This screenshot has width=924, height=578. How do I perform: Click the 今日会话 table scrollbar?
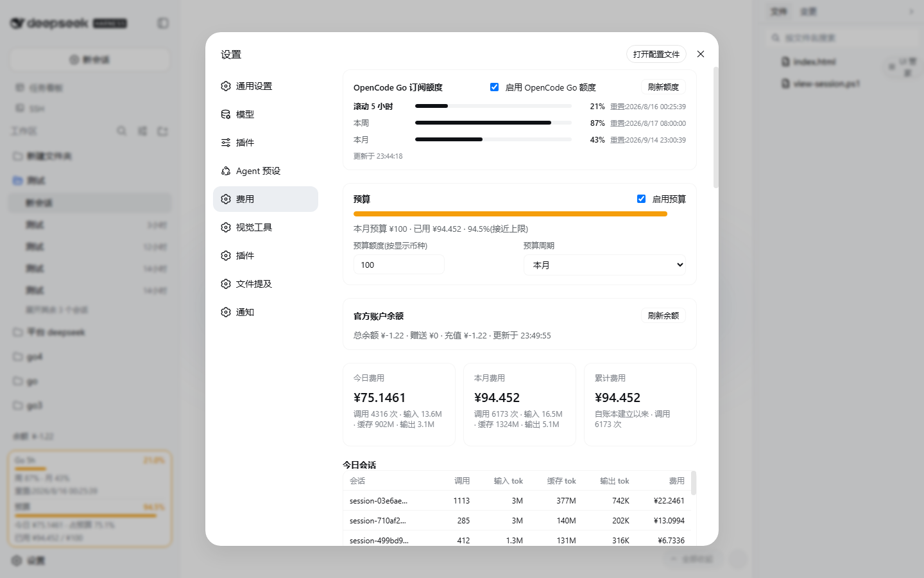(x=694, y=483)
